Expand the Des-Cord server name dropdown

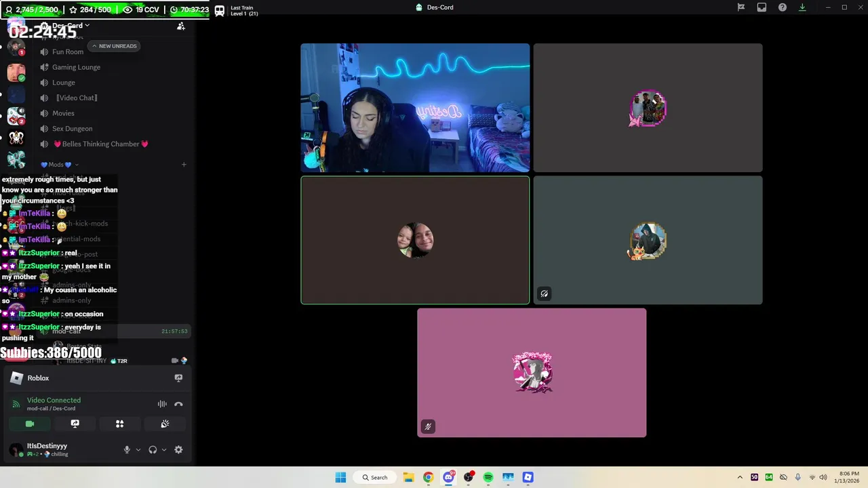click(x=71, y=26)
